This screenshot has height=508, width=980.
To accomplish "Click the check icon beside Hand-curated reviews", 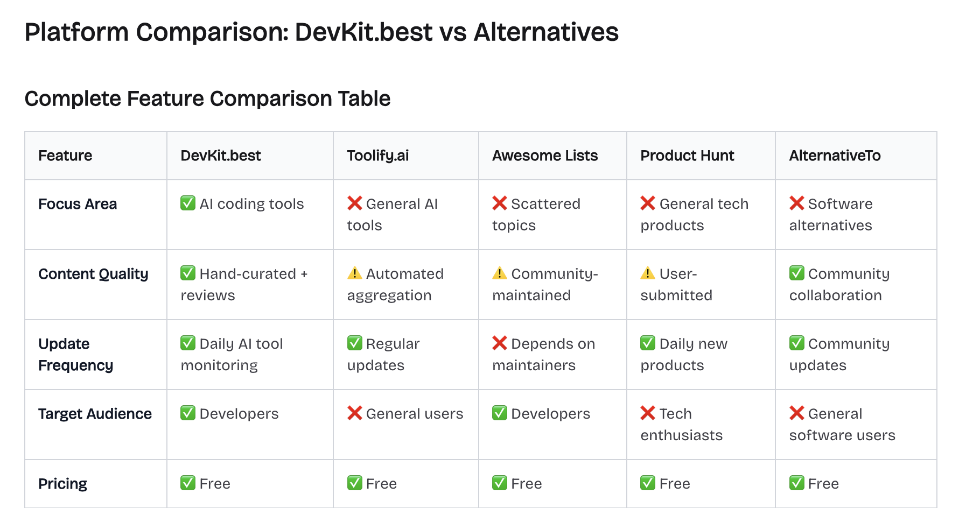I will coord(188,273).
